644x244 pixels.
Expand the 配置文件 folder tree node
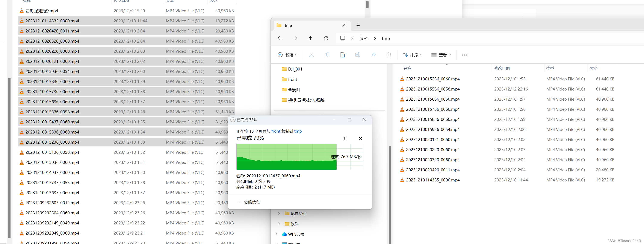coord(279,214)
